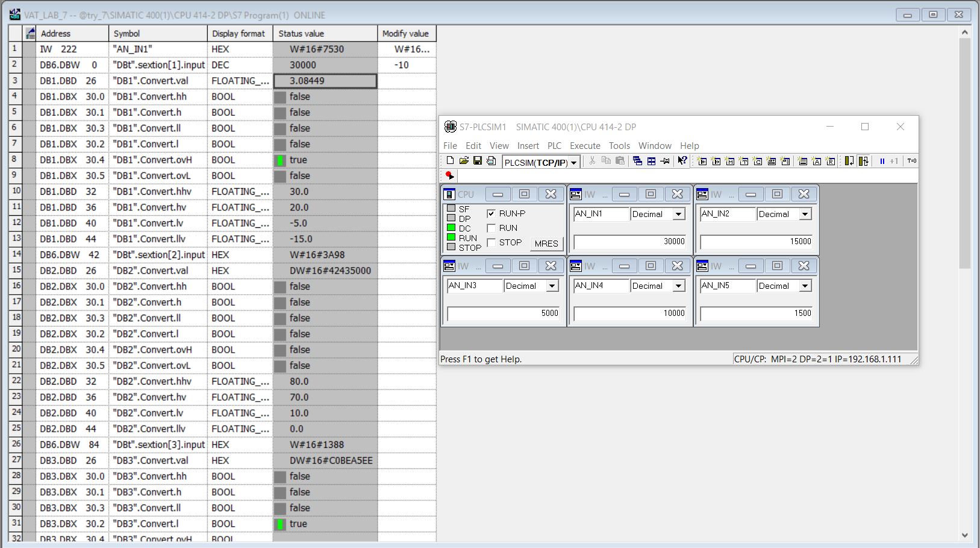
Task: Click the New Simulation icon in PLCSIM toolbar
Action: [450, 161]
